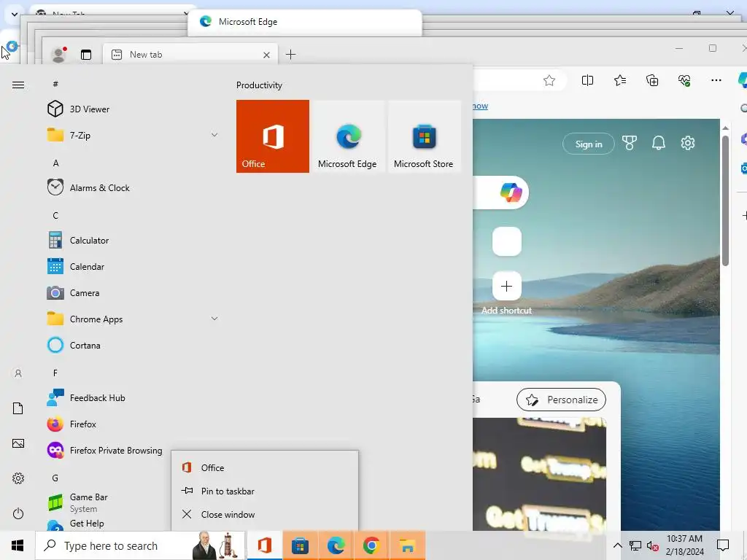Open page settings gear on Edge new tab
The height and width of the screenshot is (560, 747).
(x=687, y=143)
